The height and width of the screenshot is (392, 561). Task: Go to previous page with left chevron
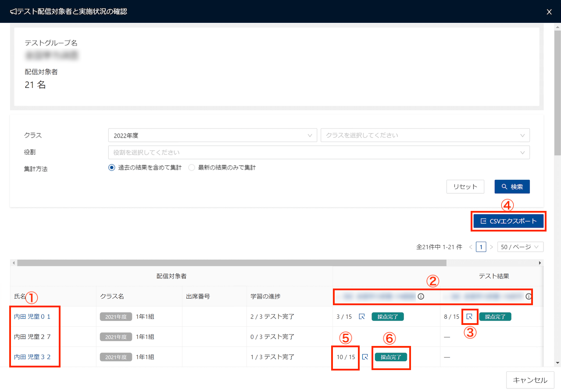pos(471,247)
